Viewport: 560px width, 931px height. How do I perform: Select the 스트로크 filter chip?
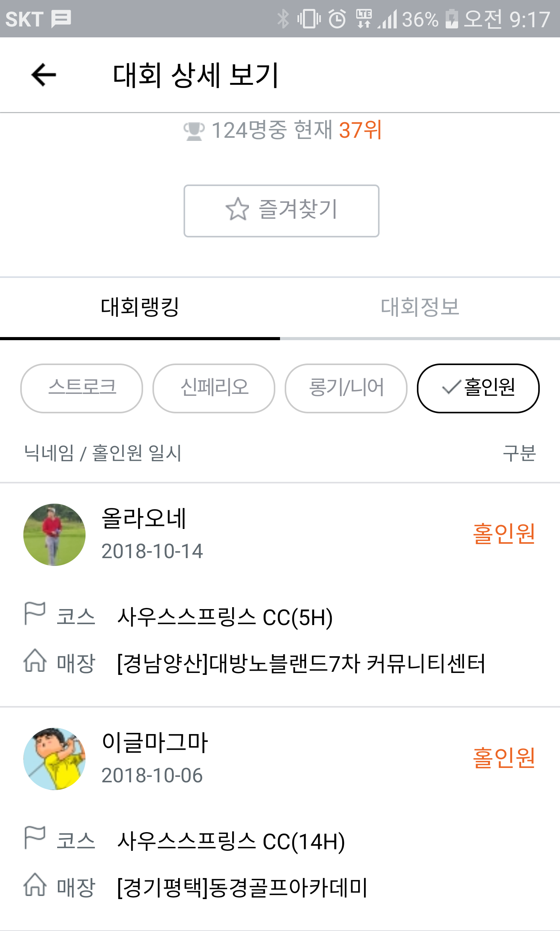tap(82, 388)
